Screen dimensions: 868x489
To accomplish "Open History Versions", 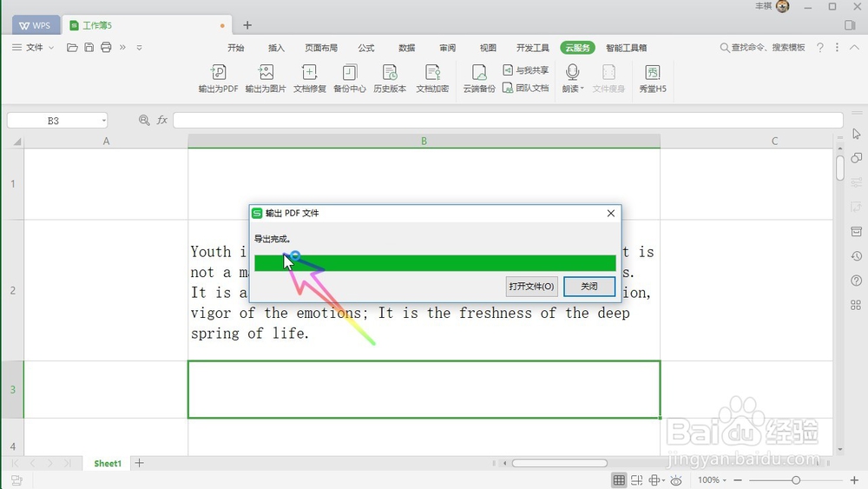I will (390, 78).
